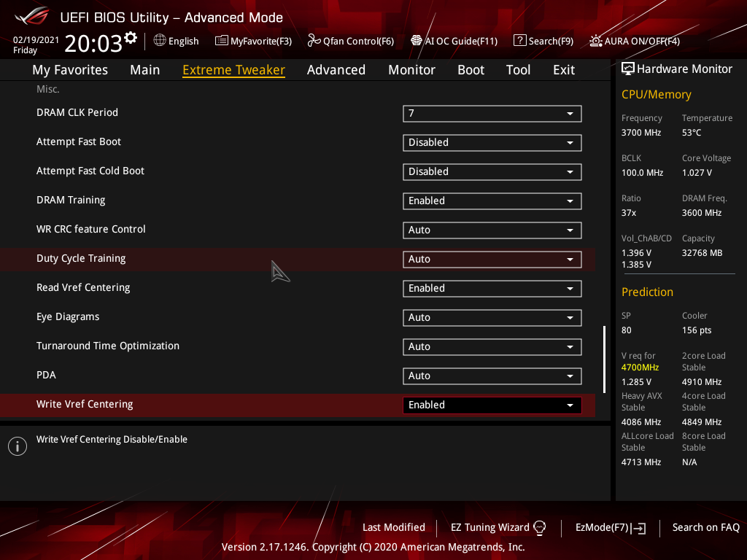Select Turnaround Time Optimization label
The width and height of the screenshot is (747, 560).
tap(108, 346)
